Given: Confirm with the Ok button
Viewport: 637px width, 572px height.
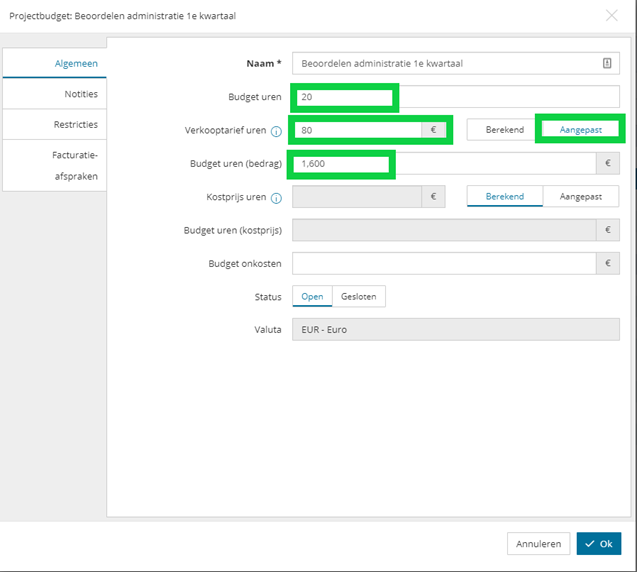Looking at the screenshot, I should [599, 544].
